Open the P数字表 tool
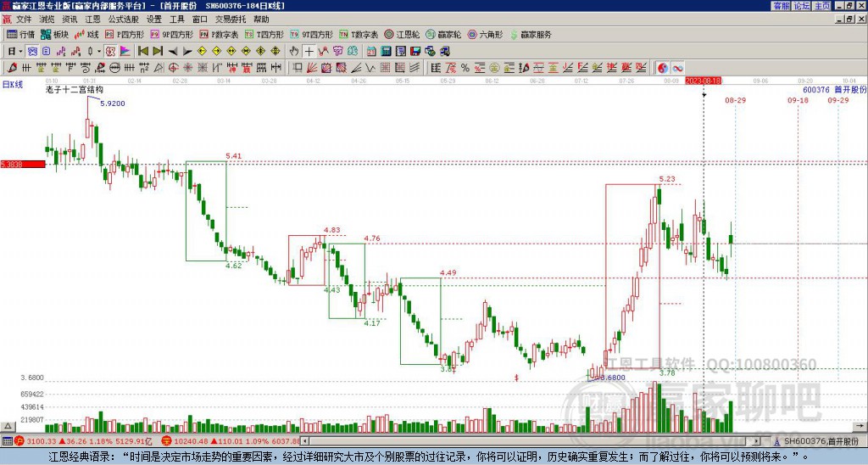The width and height of the screenshot is (868, 465). click(219, 34)
